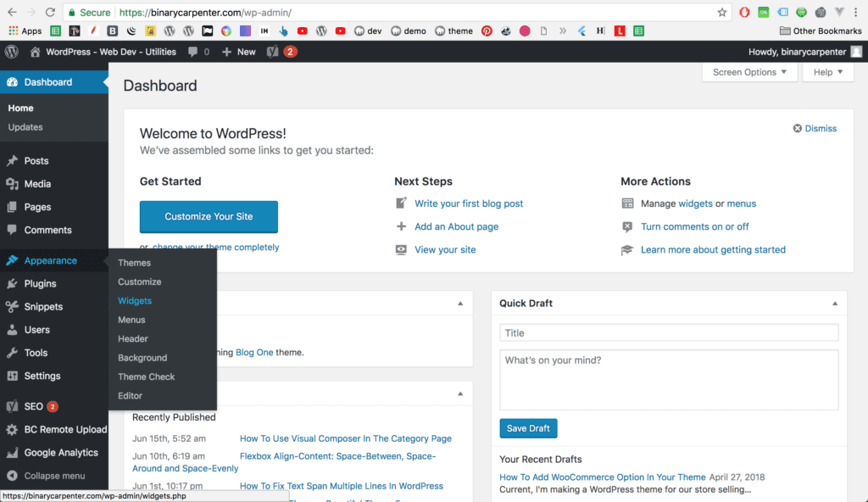The height and width of the screenshot is (502, 868).
Task: Click the BC Remote Upload gear icon
Action: pos(12,429)
